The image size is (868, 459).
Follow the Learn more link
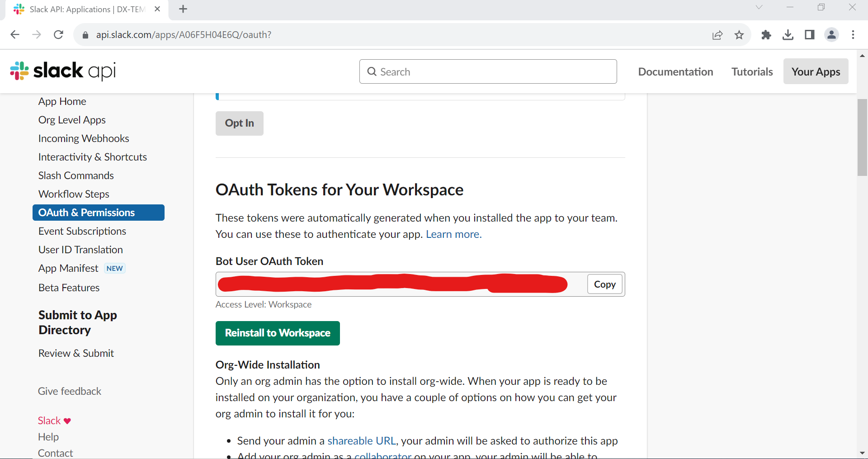pyautogui.click(x=453, y=234)
